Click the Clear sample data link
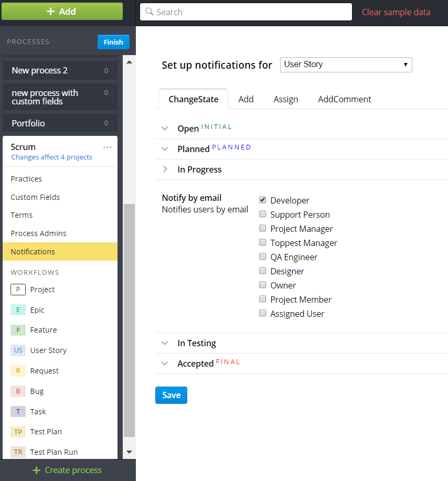 [396, 12]
